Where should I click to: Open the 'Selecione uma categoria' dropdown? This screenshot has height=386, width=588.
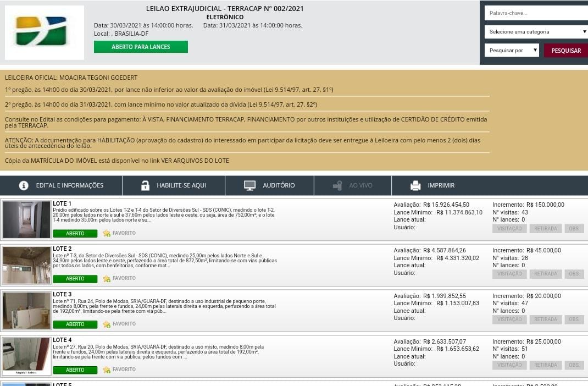tap(536, 32)
